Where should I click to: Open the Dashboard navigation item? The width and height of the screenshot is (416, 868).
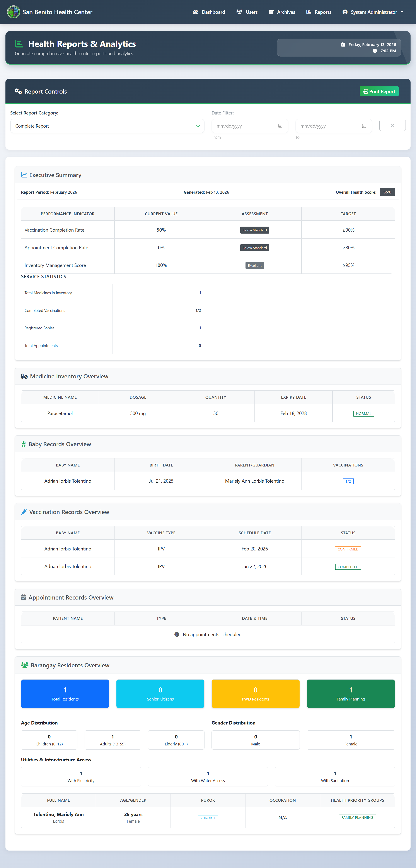click(209, 12)
